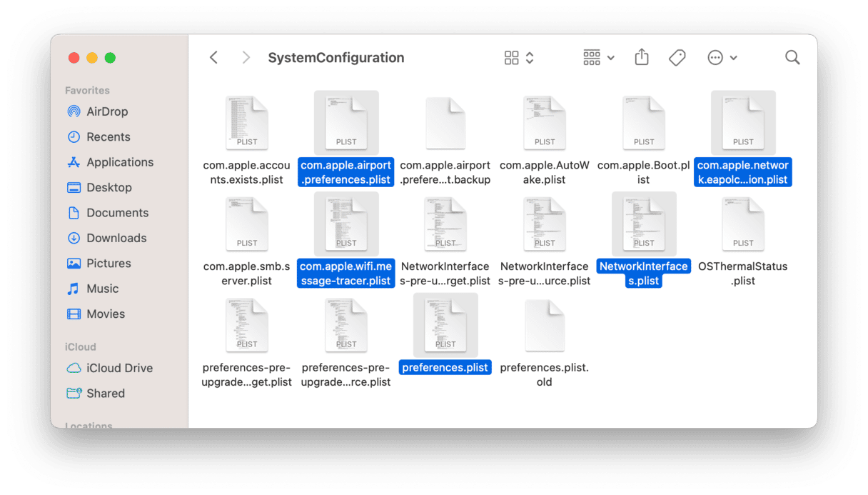Go forward using the forward arrow
The height and width of the screenshot is (495, 868).
[246, 58]
